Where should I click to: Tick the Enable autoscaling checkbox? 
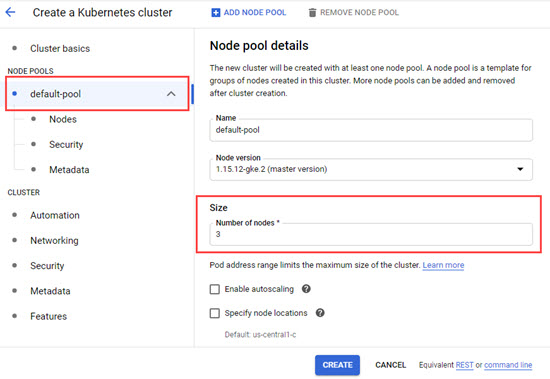pos(215,289)
